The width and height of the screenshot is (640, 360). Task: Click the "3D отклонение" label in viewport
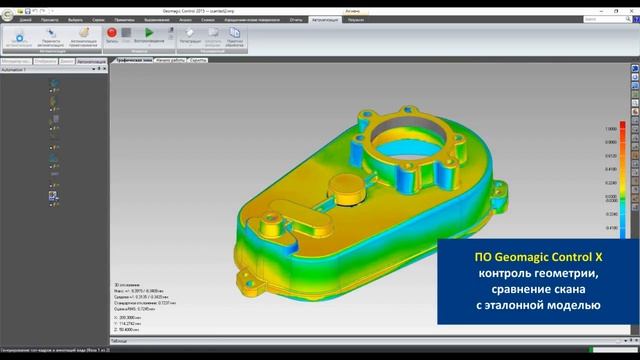[x=127, y=285]
